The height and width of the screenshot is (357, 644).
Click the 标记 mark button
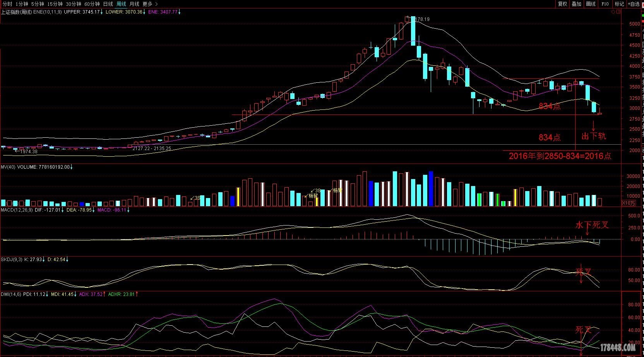620,4
